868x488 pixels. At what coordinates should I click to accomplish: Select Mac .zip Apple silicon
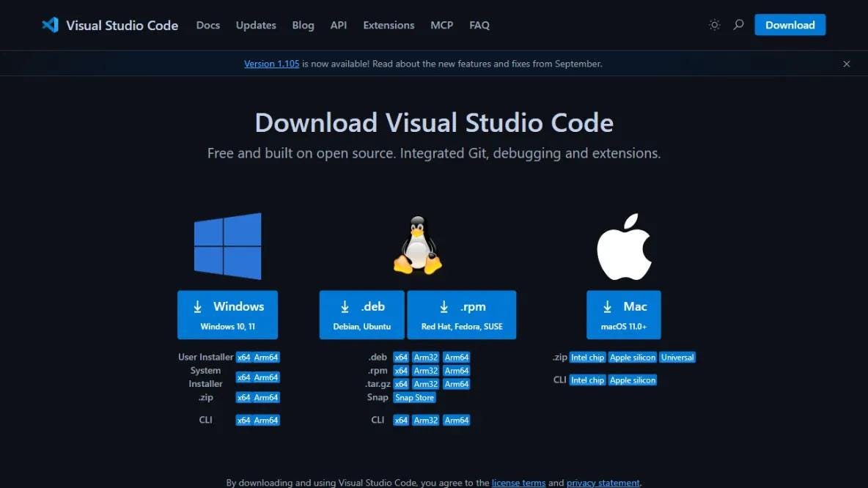point(632,358)
